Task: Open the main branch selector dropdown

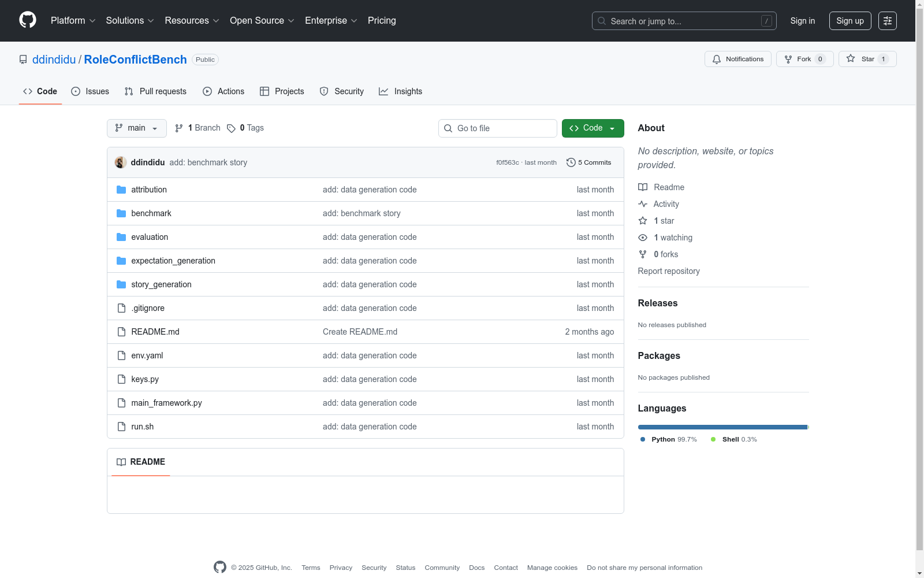Action: 137,128
